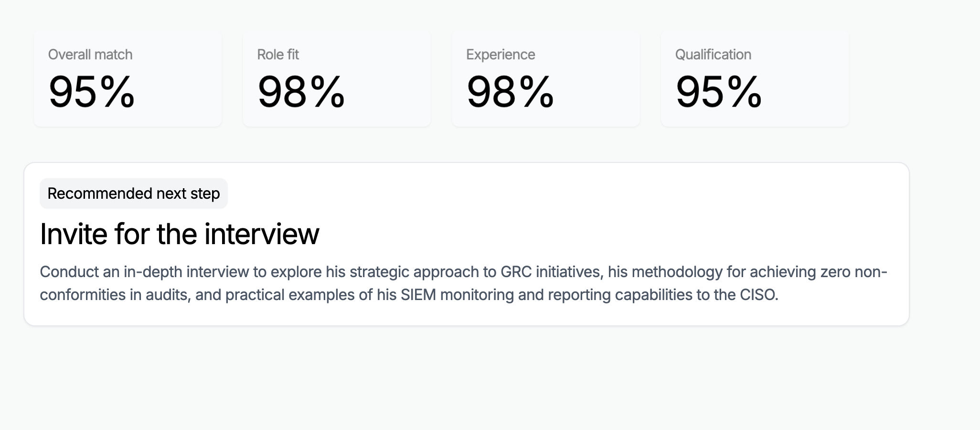This screenshot has height=430, width=980.
Task: Click the Experience label
Action: [x=501, y=54]
